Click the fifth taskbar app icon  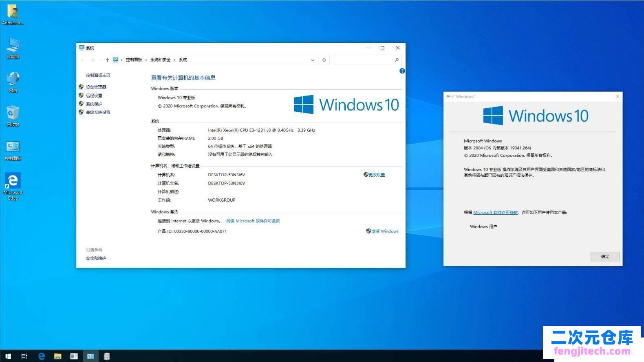click(74, 356)
